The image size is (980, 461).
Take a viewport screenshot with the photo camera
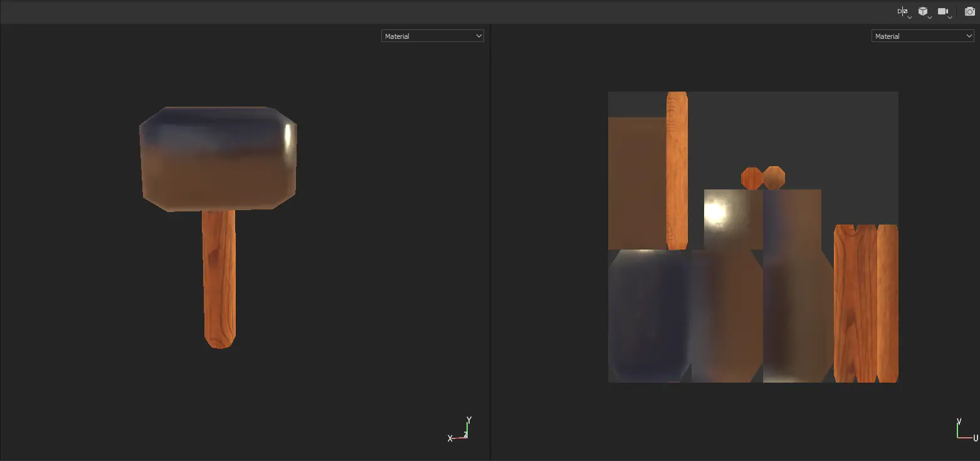(x=969, y=12)
